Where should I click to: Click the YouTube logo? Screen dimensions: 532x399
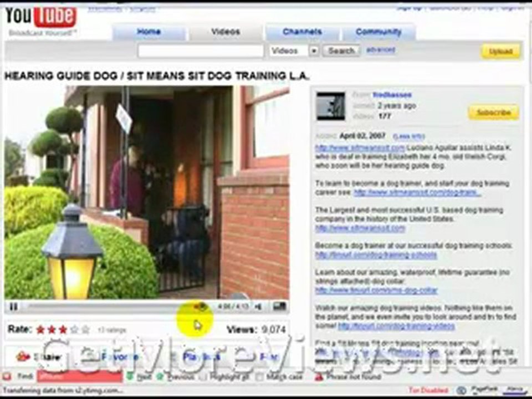point(40,17)
